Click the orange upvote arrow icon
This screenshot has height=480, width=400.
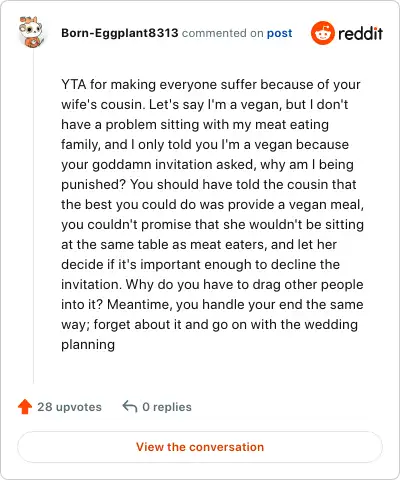click(x=25, y=407)
